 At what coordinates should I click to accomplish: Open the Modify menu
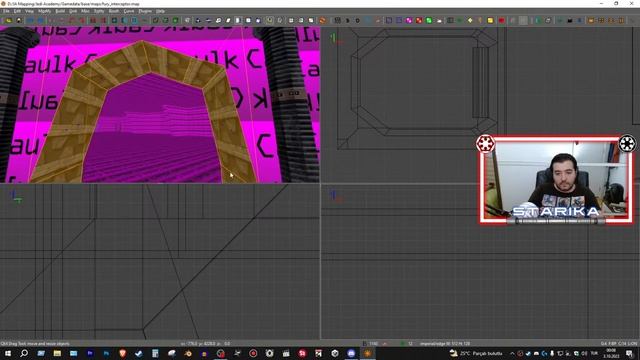44,11
